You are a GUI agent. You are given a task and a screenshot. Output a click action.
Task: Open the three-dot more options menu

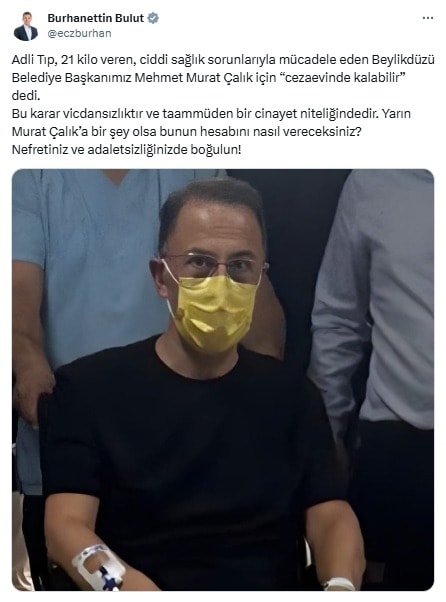[x=428, y=18]
